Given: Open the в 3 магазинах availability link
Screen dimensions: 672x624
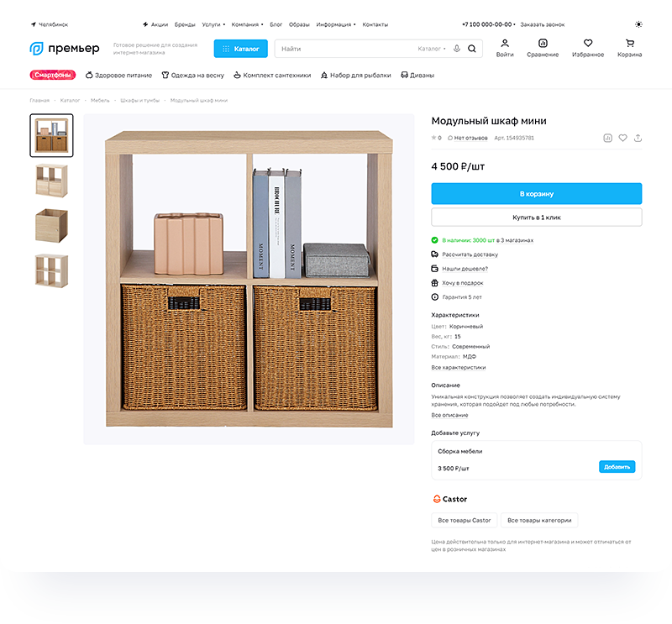Looking at the screenshot, I should coord(515,240).
